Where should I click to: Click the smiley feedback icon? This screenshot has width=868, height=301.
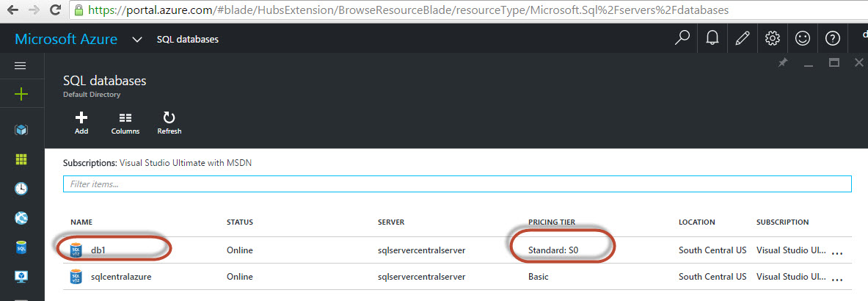point(802,38)
